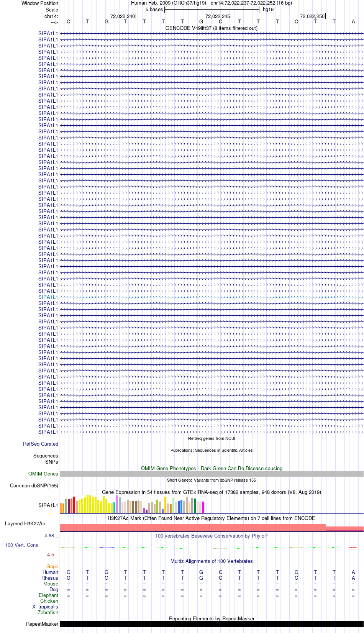364x633 pixels.
Task: Click the 'A' base in Human alignment row
Action: click(353, 572)
